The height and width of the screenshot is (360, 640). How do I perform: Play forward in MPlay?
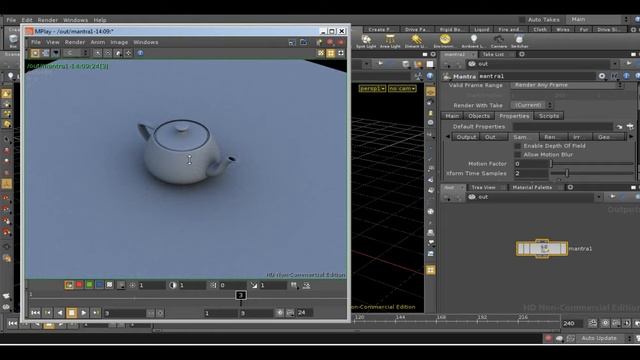(x=84, y=313)
